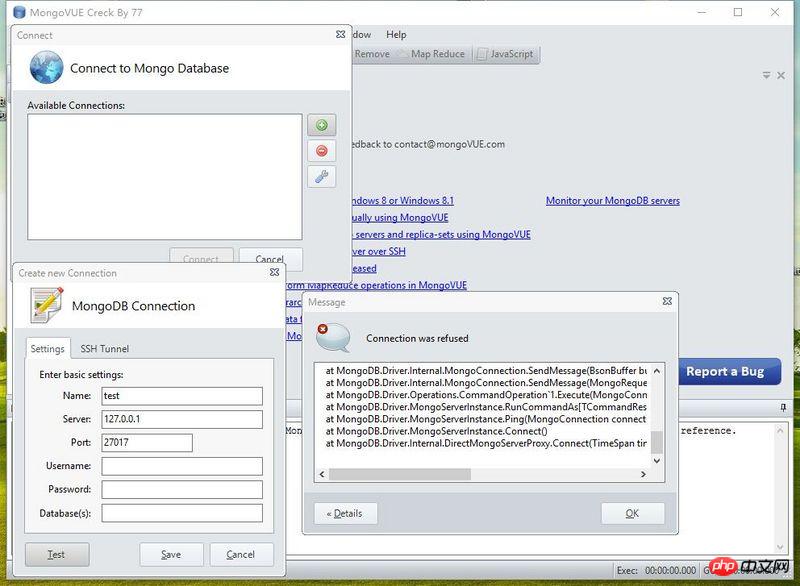Click the Save button

tap(171, 554)
